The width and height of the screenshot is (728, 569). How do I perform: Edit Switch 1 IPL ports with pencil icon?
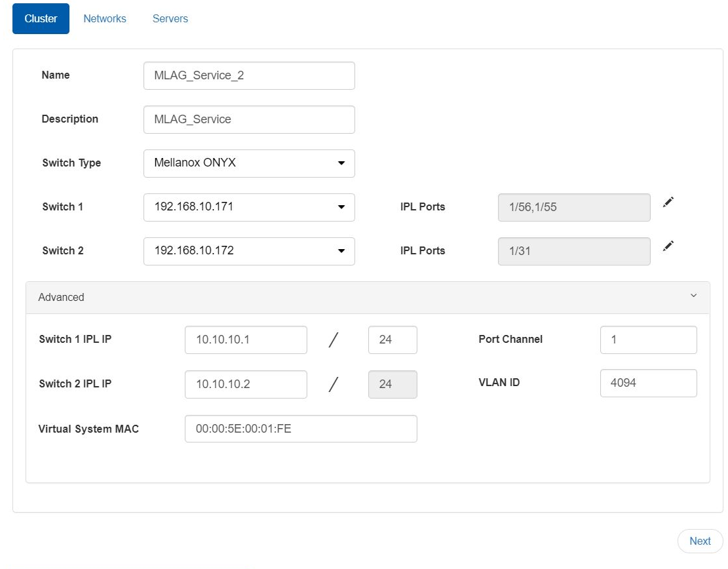pyautogui.click(x=668, y=202)
